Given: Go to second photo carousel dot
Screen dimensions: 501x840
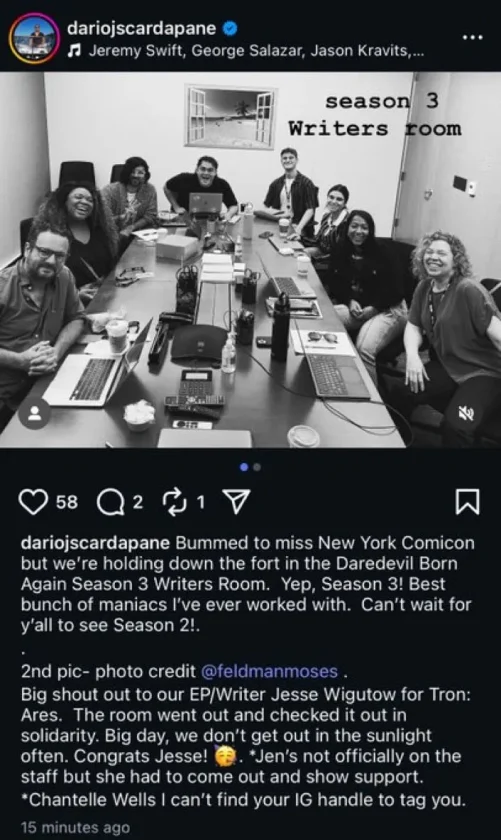Looking at the screenshot, I should pyautogui.click(x=257, y=467).
